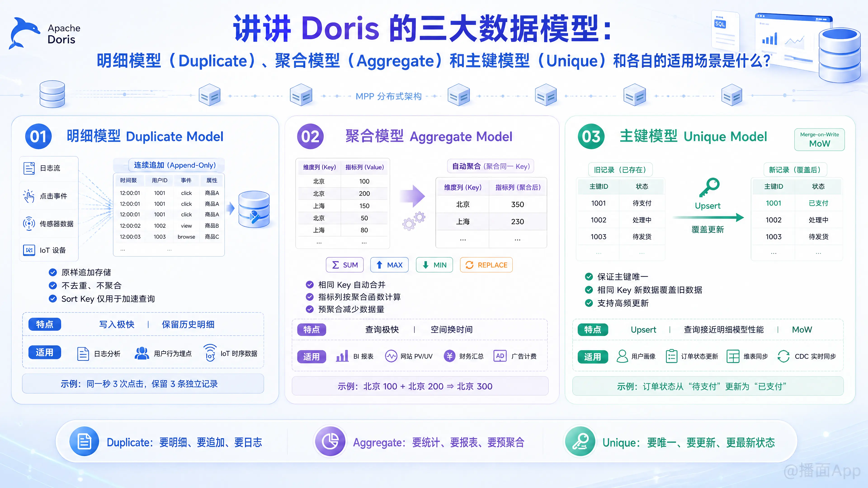This screenshot has height=488, width=868.
Task: Click the 传感器数据 sensor signal icon
Action: [x=29, y=223]
